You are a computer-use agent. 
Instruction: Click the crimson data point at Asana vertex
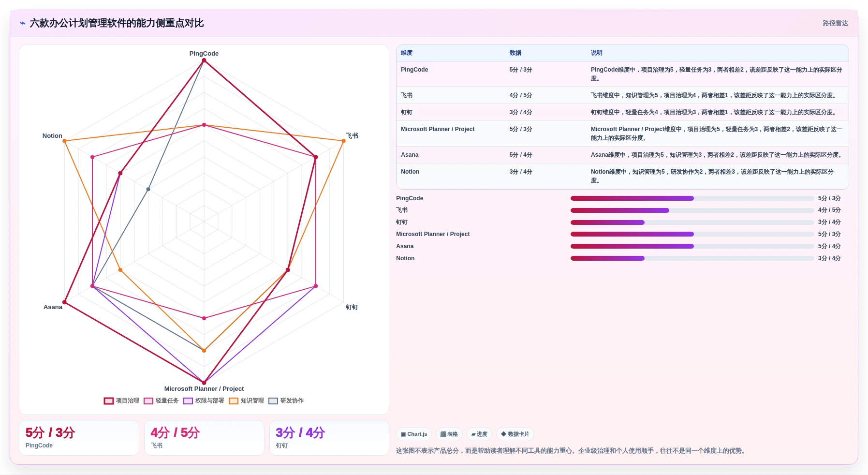[x=64, y=302]
